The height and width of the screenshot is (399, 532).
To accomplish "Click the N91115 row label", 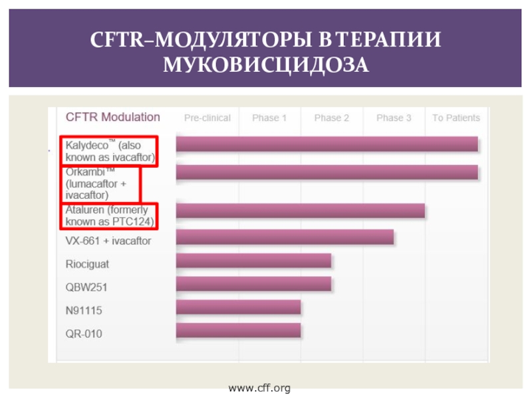I will (x=84, y=310).
